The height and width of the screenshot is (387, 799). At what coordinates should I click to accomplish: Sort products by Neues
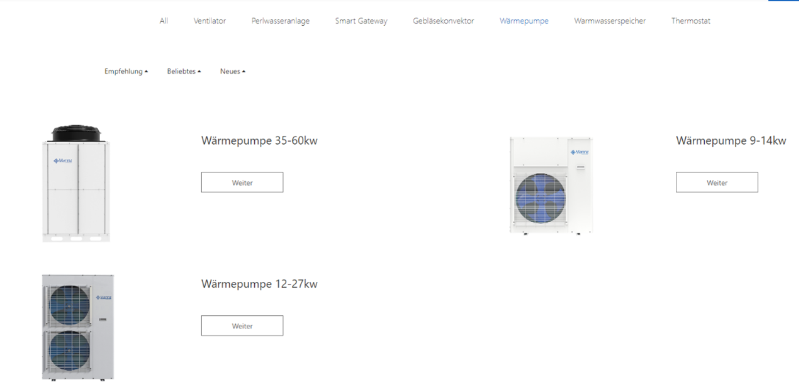(x=232, y=71)
